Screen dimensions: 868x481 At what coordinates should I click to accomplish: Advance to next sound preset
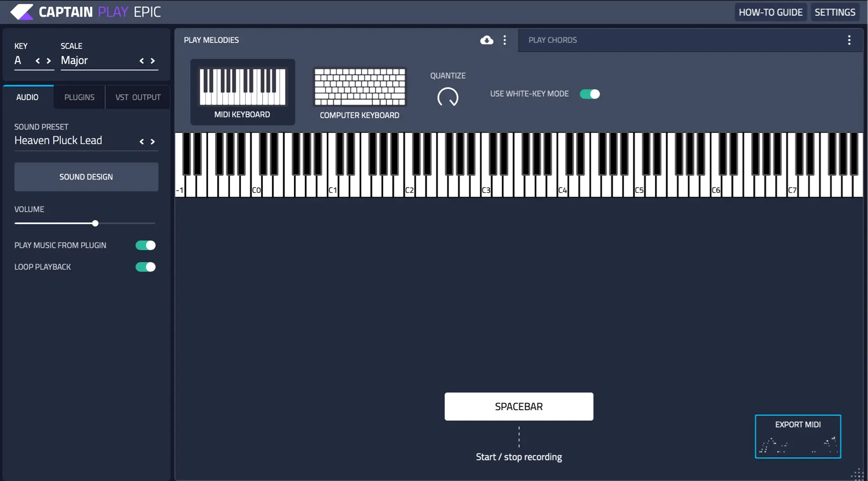(x=153, y=142)
